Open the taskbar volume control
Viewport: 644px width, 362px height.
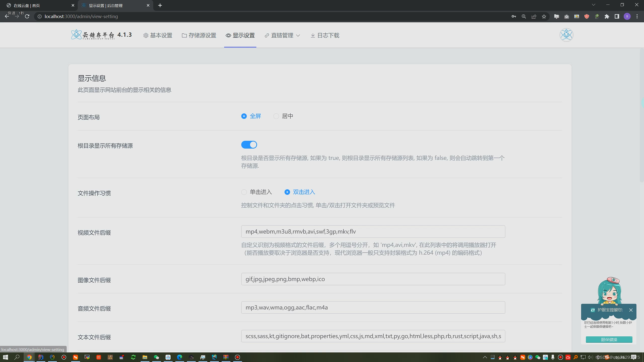point(590,357)
